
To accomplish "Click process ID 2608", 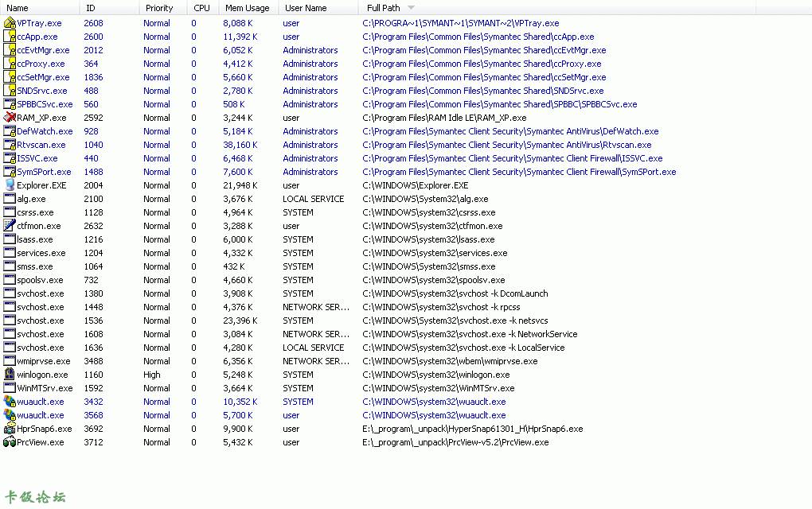I will 93,23.
